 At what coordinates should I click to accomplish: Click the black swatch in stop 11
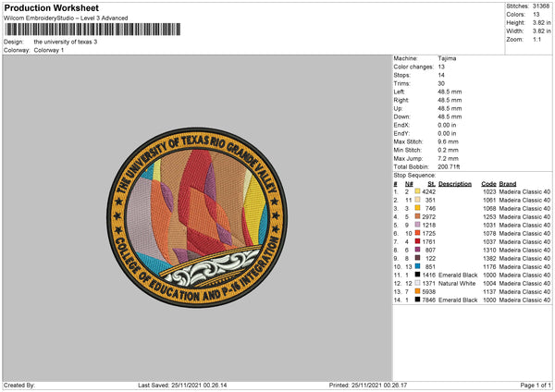tap(417, 275)
